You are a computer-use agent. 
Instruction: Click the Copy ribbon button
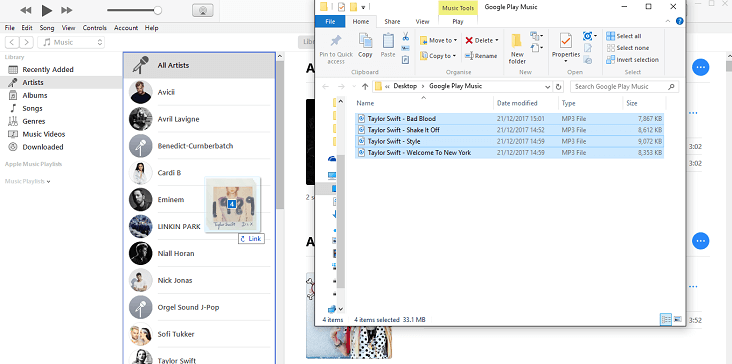[365, 46]
